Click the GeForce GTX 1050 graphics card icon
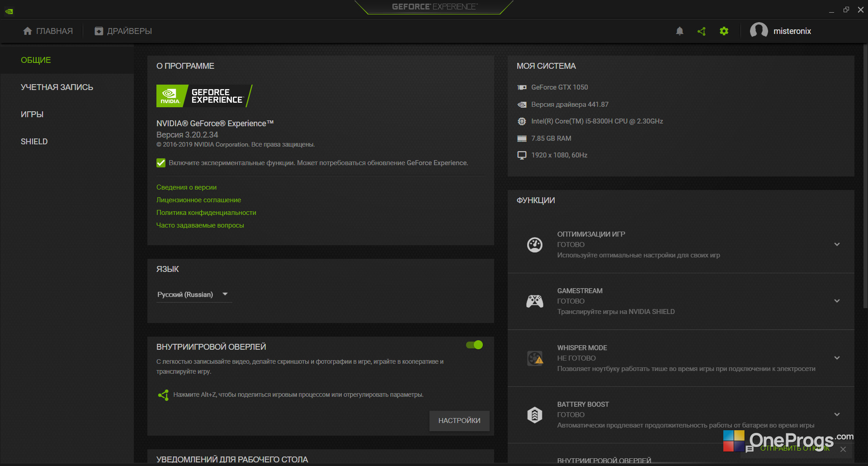 (x=522, y=87)
